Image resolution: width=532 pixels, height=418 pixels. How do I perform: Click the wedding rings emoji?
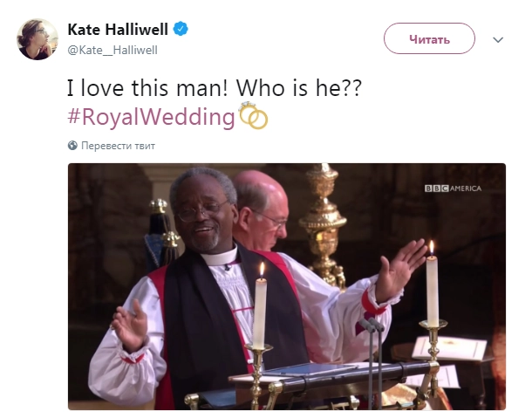tap(253, 116)
